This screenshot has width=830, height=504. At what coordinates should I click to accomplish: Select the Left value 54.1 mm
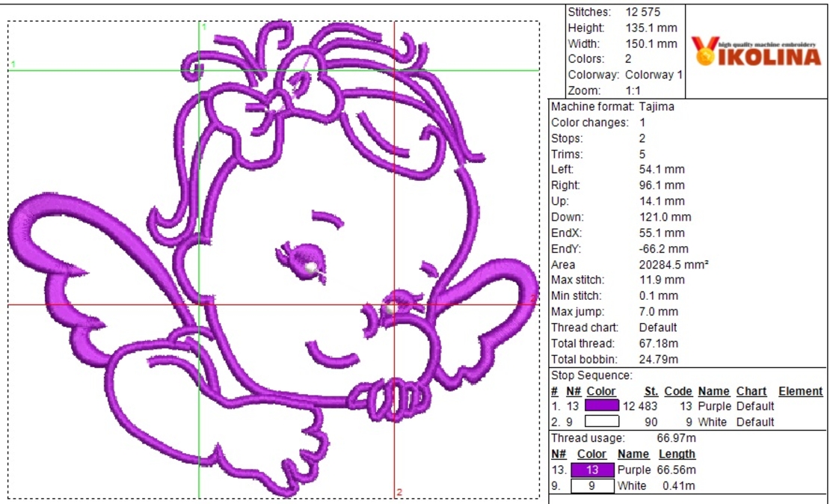[x=662, y=170]
